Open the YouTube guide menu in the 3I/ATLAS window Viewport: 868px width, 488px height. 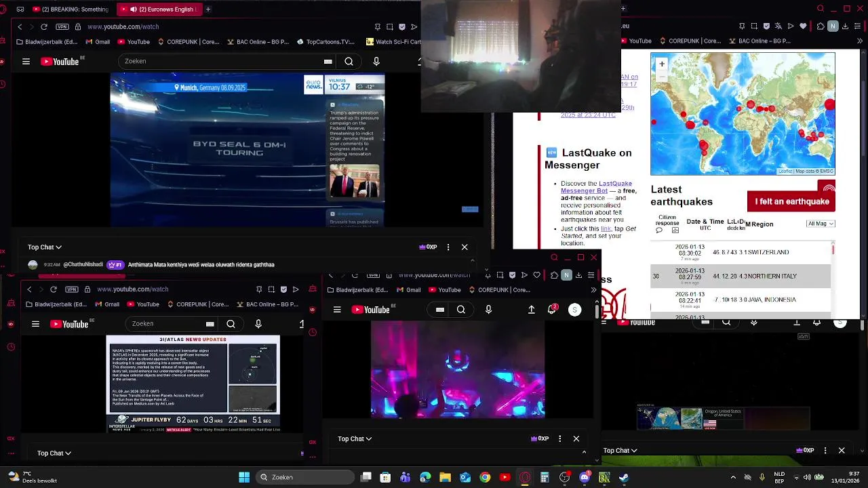click(x=35, y=324)
